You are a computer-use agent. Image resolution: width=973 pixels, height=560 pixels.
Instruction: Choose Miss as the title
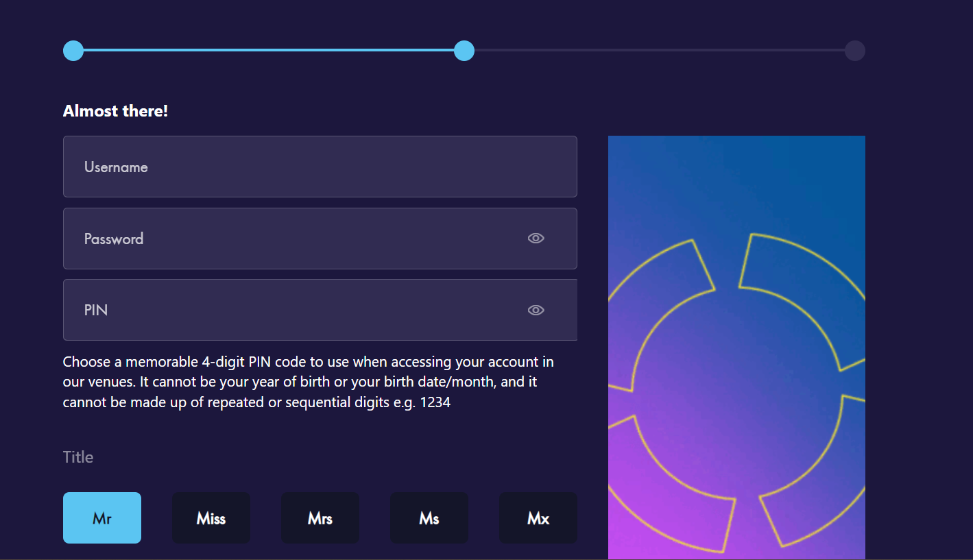tap(211, 518)
